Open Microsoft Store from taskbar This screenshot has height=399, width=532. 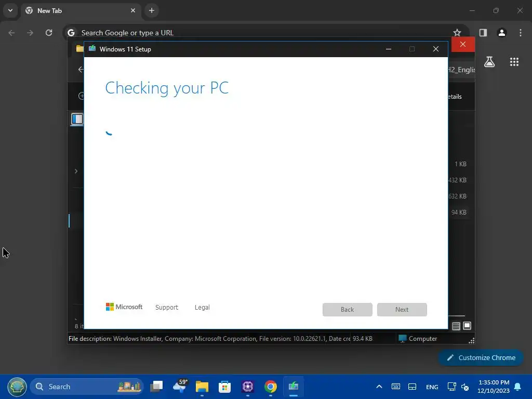click(224, 387)
